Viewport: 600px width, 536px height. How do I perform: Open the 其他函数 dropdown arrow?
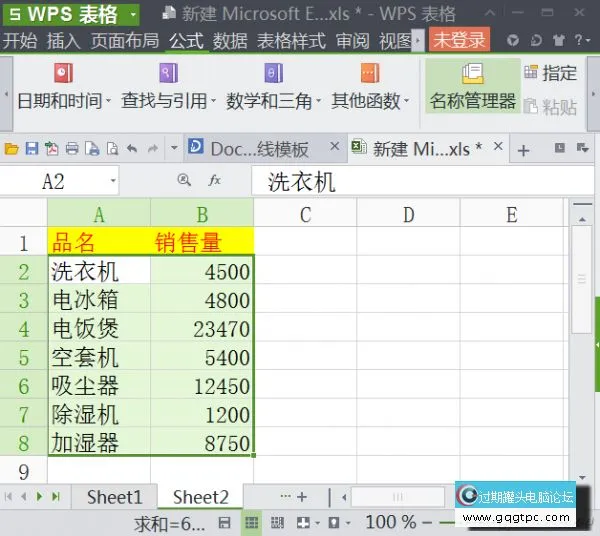(x=407, y=101)
